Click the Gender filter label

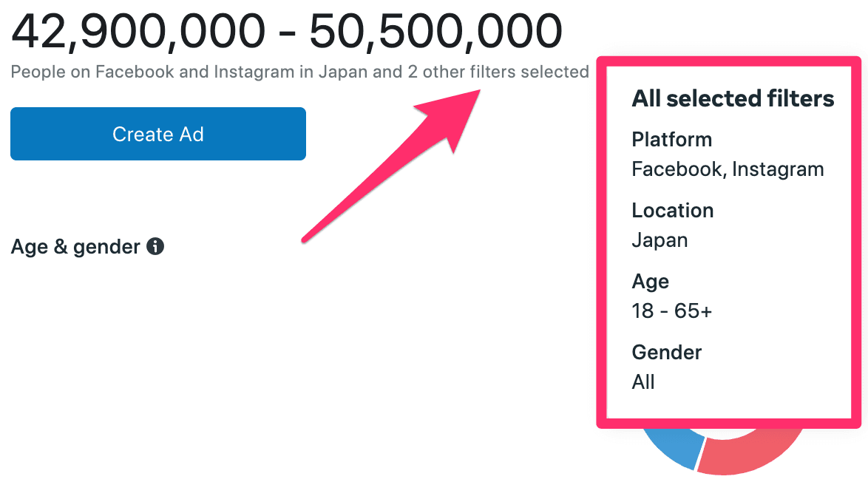(x=666, y=353)
